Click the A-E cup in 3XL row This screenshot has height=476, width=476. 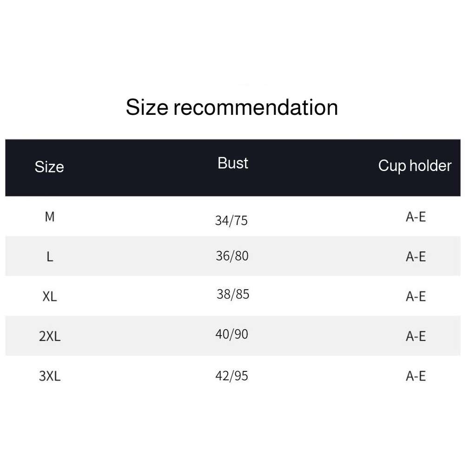pyautogui.click(x=416, y=376)
